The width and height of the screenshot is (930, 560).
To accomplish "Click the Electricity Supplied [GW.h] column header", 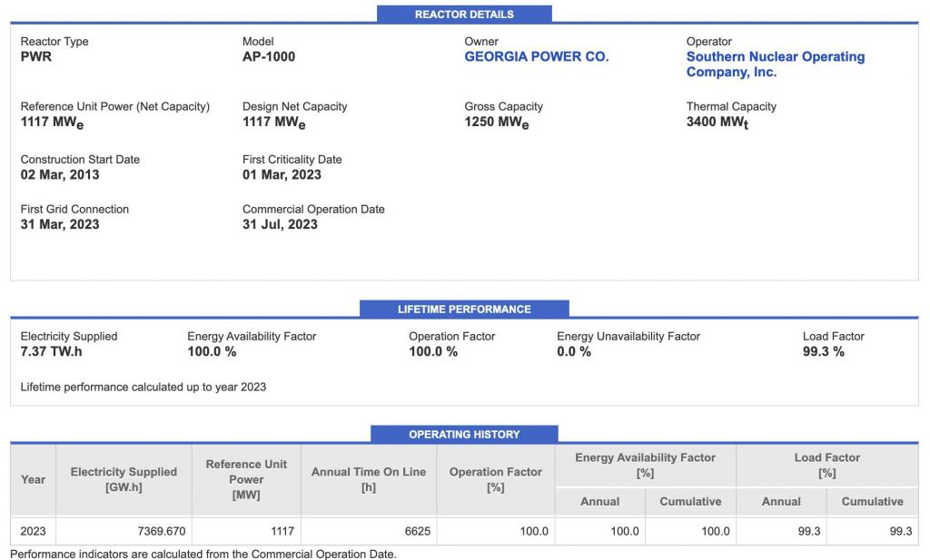I will (x=124, y=479).
